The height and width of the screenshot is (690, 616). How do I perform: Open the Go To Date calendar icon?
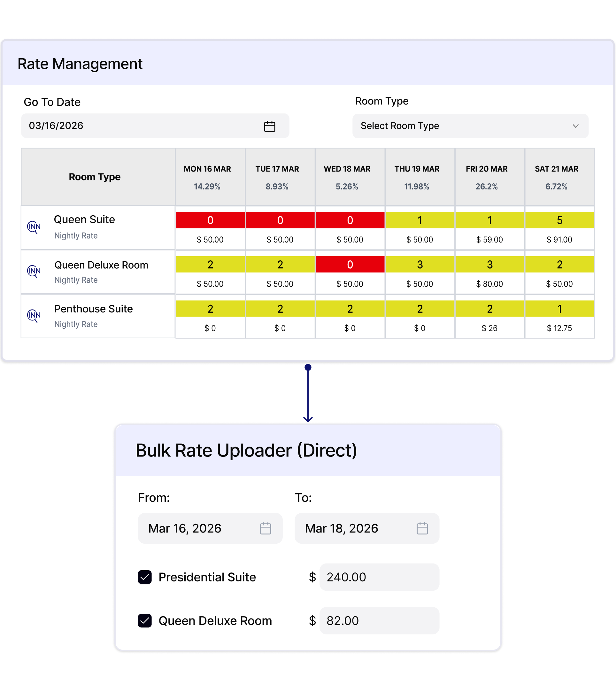pyautogui.click(x=269, y=126)
